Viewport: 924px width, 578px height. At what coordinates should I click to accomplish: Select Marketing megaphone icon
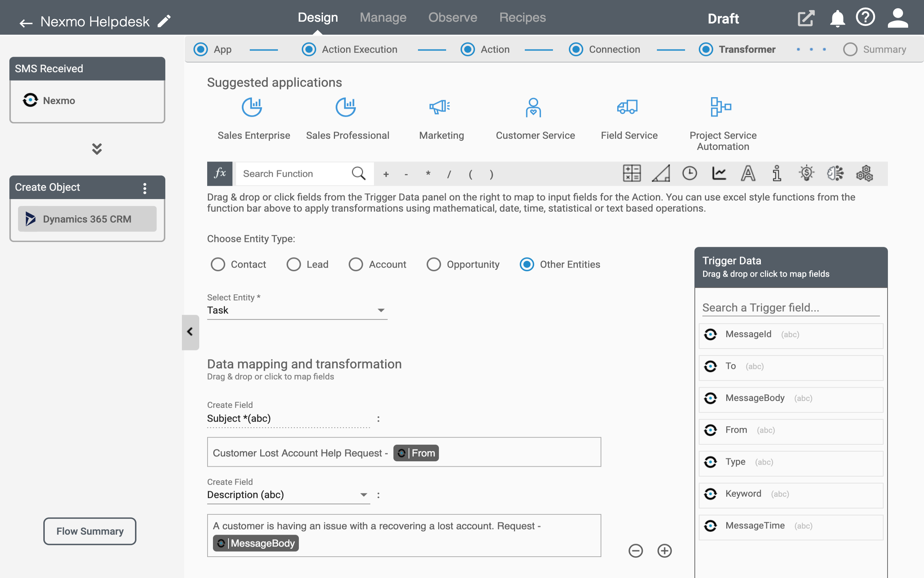point(440,107)
